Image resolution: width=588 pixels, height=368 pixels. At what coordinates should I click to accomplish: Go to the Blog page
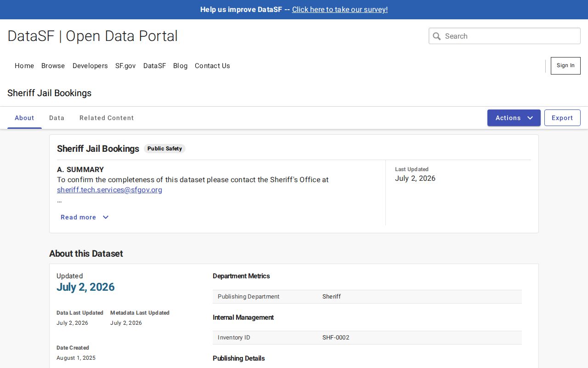click(x=181, y=66)
